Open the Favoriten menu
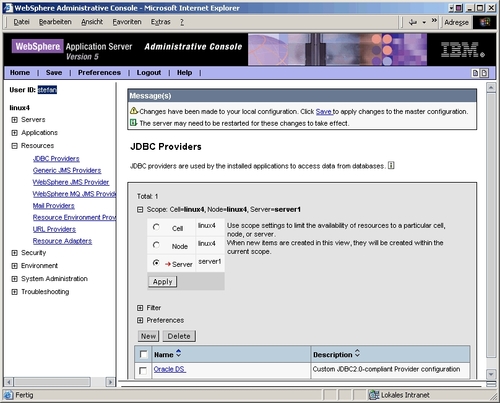Image resolution: width=500 pixels, height=403 pixels. (127, 22)
